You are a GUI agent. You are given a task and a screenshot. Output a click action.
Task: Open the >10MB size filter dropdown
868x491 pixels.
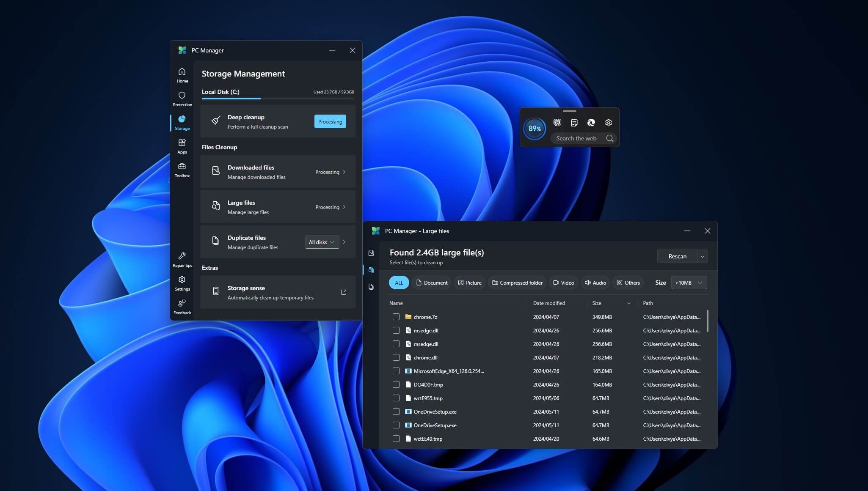(x=689, y=283)
